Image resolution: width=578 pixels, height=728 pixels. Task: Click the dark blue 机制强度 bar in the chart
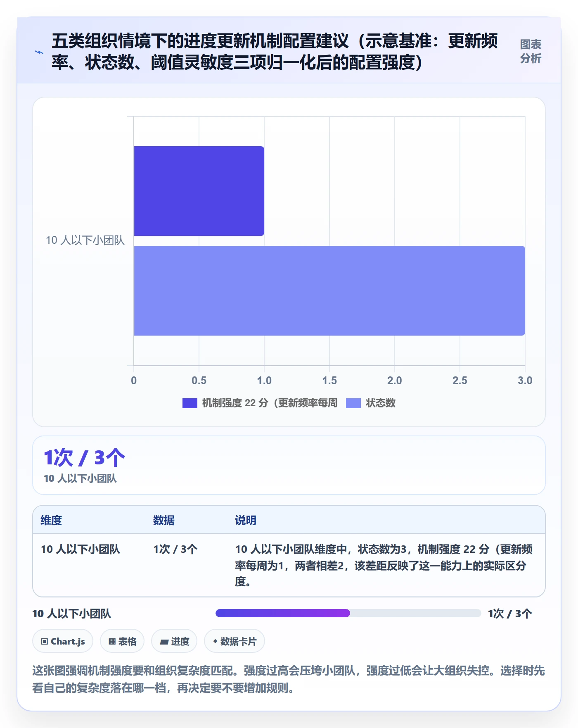pos(199,191)
